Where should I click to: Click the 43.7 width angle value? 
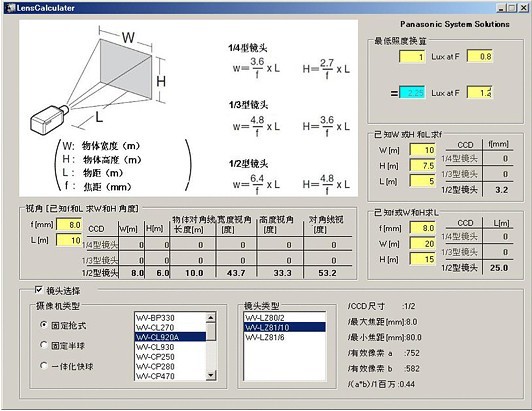click(x=236, y=273)
